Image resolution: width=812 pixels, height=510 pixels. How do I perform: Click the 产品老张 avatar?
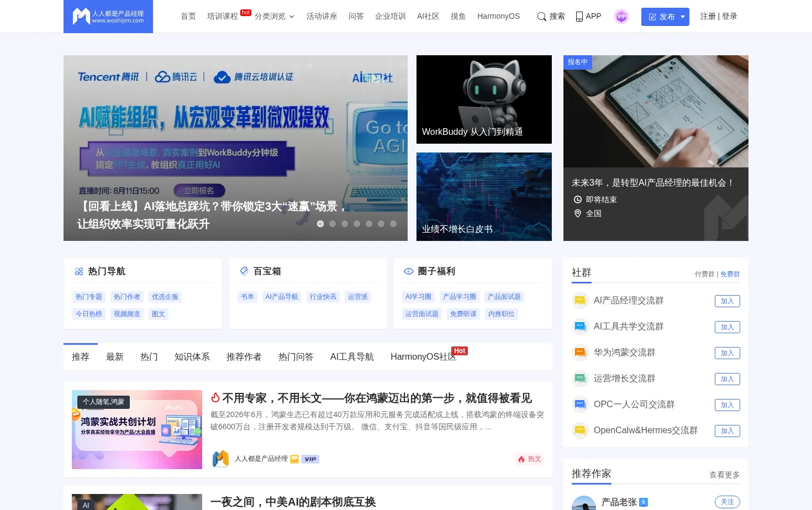(584, 503)
